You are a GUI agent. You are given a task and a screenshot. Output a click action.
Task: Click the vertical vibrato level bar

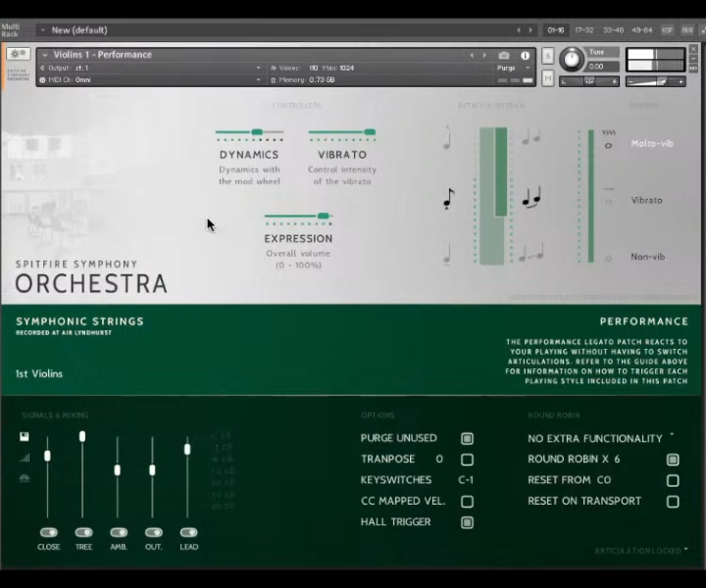click(590, 196)
